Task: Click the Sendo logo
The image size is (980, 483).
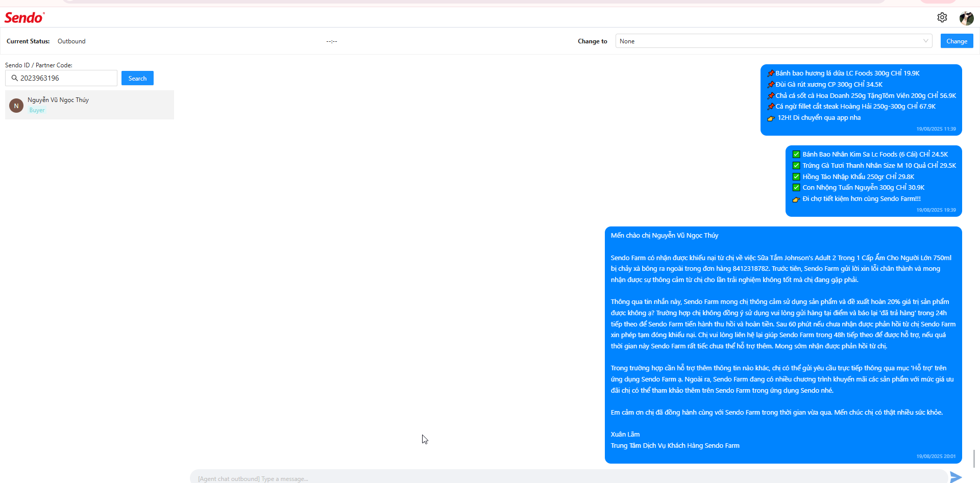Action: [x=24, y=17]
